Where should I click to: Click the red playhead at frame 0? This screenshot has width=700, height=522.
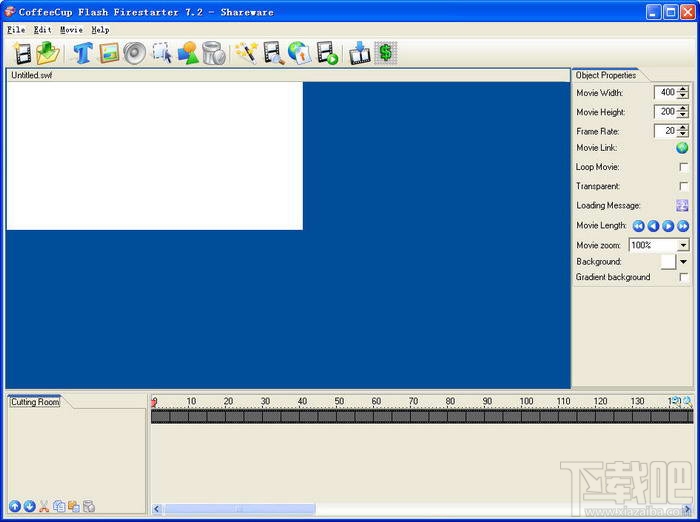[x=154, y=402]
